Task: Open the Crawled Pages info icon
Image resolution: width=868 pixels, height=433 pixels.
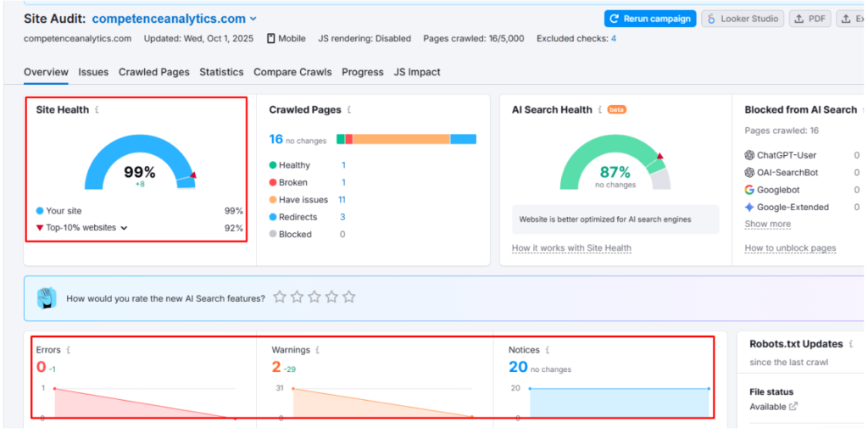Action: pos(348,109)
